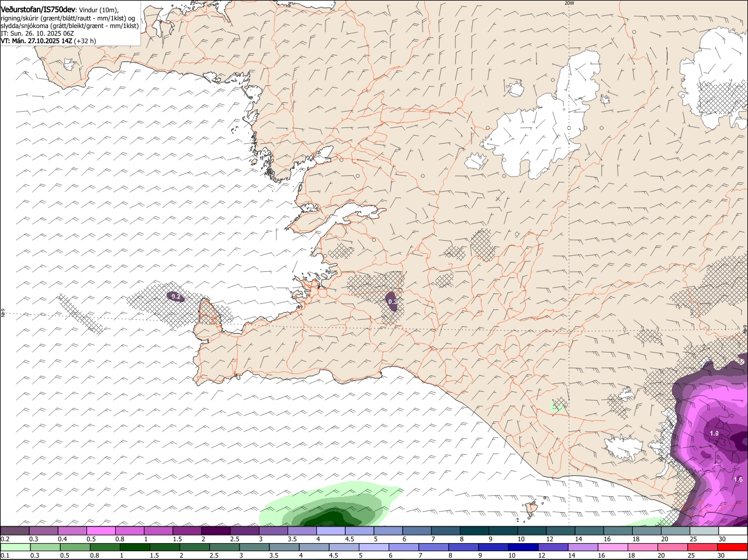Click the palest green 0.1 swatch in rain legend

tap(15, 547)
